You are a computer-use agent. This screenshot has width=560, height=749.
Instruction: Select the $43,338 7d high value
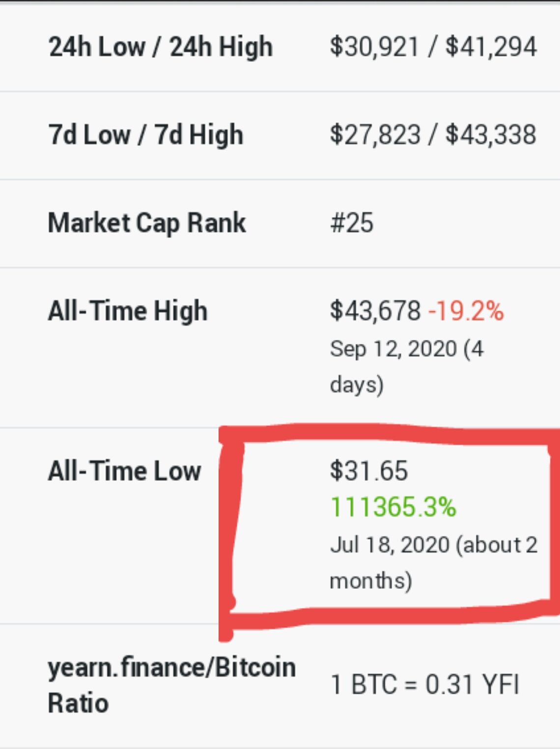(491, 135)
